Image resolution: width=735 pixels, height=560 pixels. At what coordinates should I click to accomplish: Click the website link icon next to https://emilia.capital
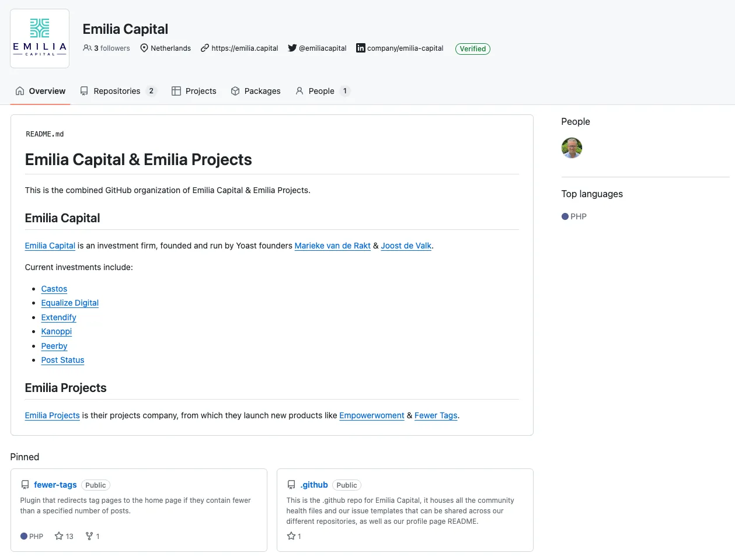[x=204, y=48]
